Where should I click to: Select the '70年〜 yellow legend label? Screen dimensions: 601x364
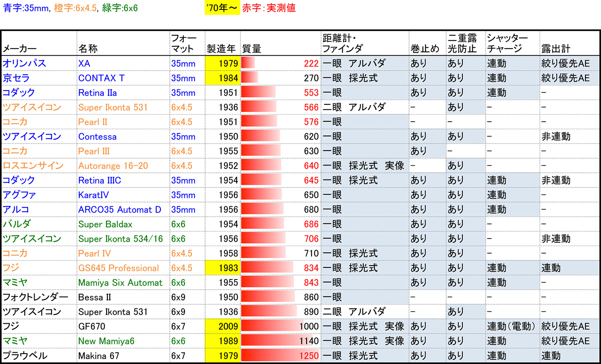pyautogui.click(x=222, y=8)
